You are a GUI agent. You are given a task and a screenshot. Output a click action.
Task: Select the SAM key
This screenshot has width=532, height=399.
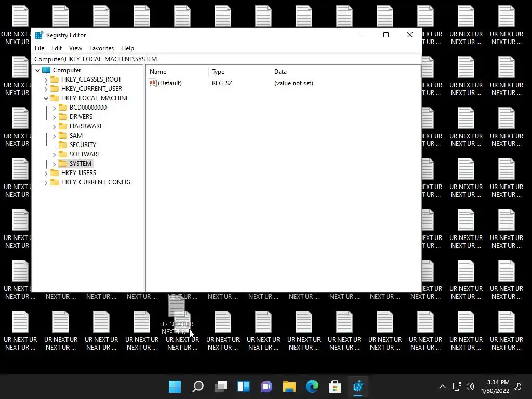coord(76,136)
